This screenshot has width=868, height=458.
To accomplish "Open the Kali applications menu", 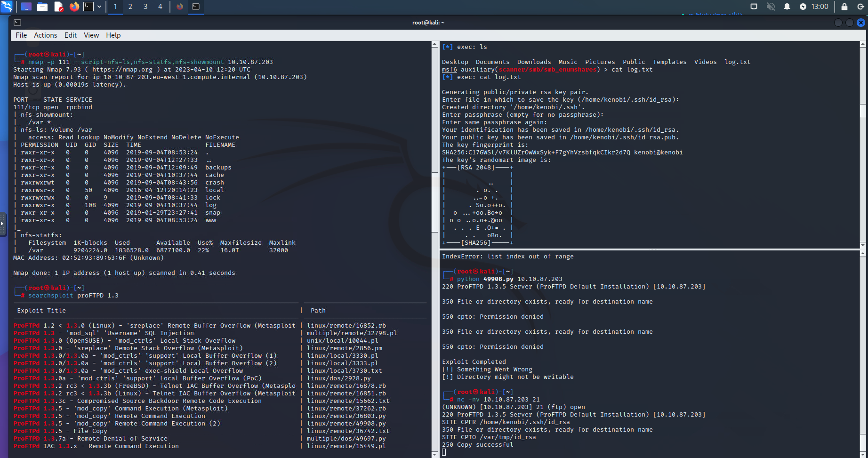I will click(7, 7).
